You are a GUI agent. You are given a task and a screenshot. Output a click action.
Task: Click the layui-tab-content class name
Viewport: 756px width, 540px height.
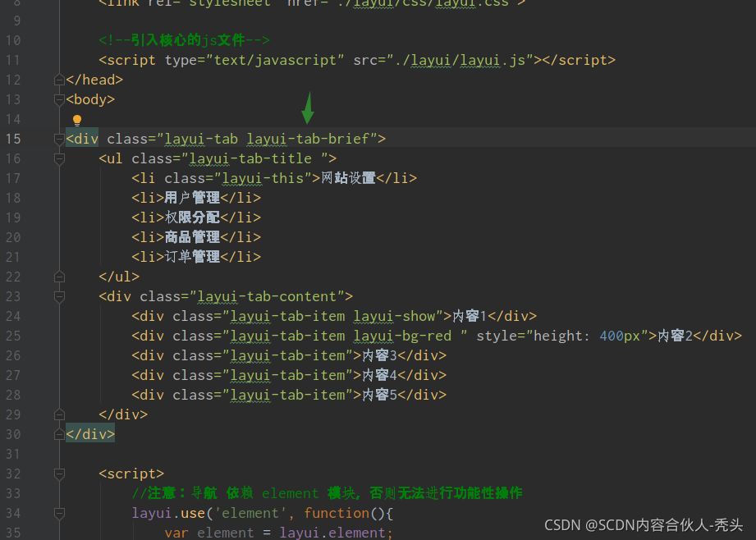click(267, 296)
